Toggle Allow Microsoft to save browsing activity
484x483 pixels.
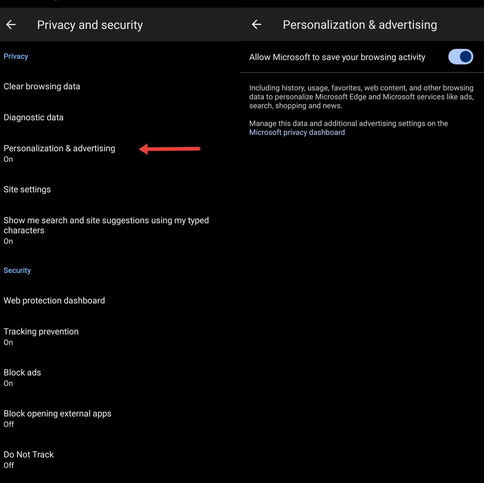[x=460, y=57]
